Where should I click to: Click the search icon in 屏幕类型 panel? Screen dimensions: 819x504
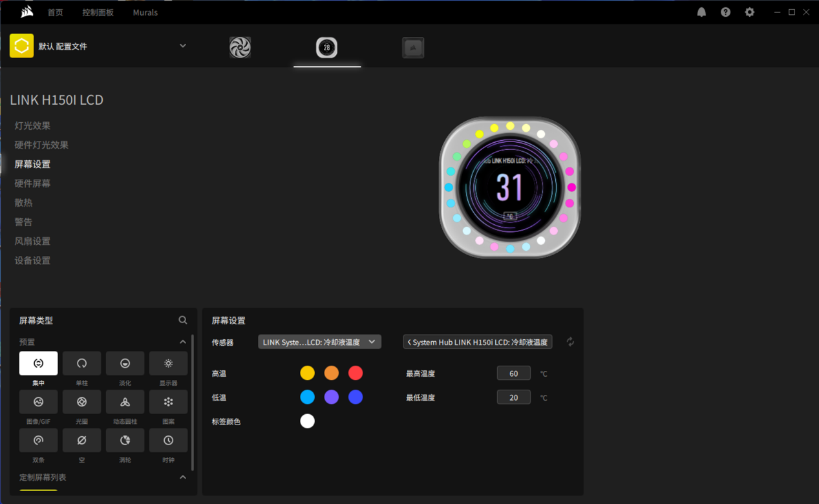point(183,320)
